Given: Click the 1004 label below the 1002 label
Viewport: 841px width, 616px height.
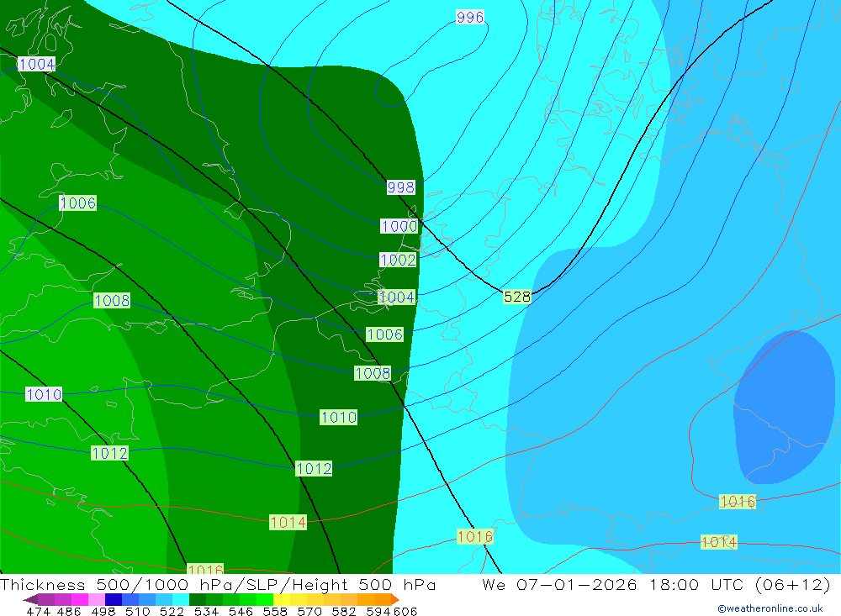Looking at the screenshot, I should pos(396,297).
